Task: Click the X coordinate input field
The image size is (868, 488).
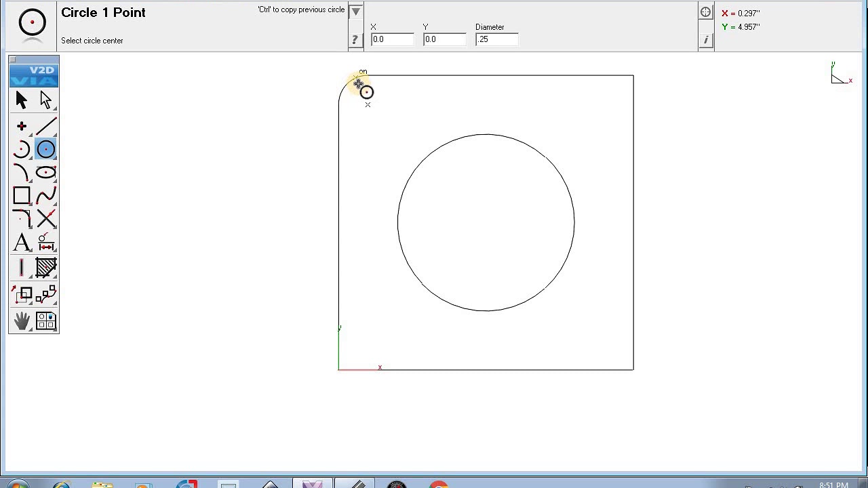Action: (392, 39)
